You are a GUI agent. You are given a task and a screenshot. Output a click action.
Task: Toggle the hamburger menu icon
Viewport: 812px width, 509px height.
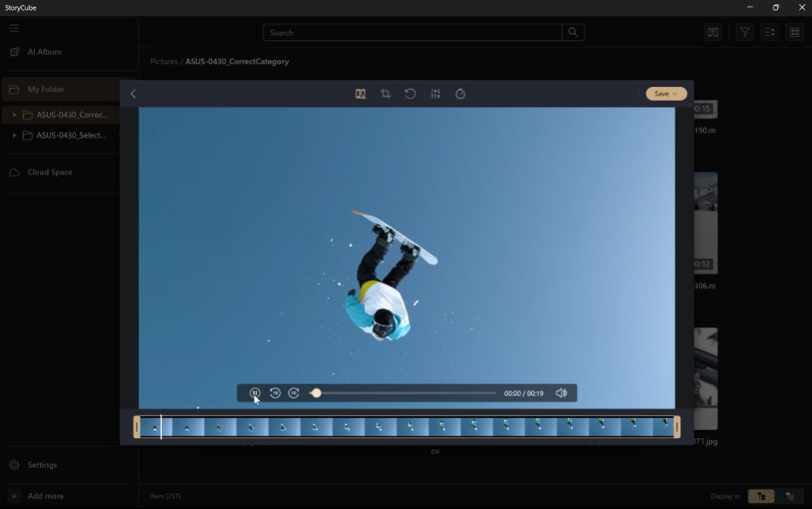click(14, 28)
